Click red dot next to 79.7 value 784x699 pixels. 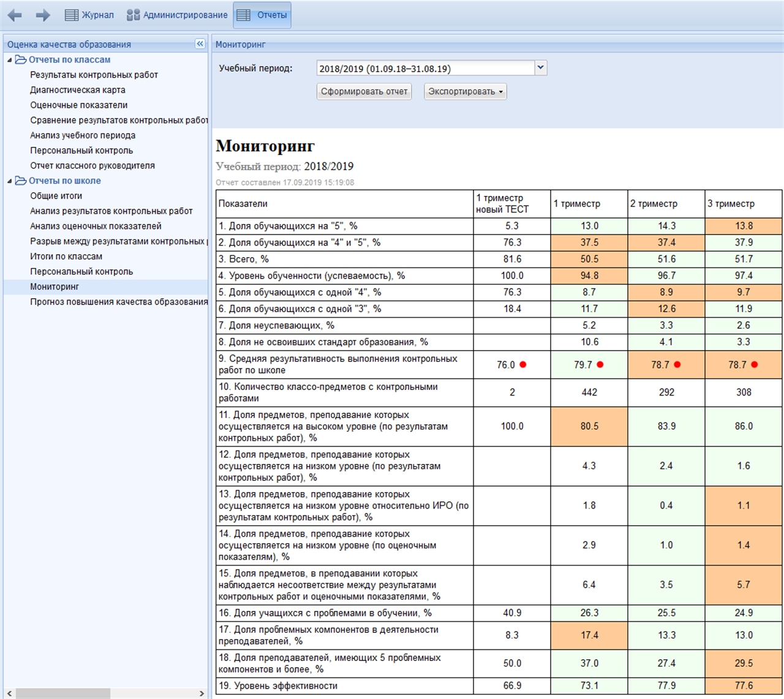tap(600, 364)
